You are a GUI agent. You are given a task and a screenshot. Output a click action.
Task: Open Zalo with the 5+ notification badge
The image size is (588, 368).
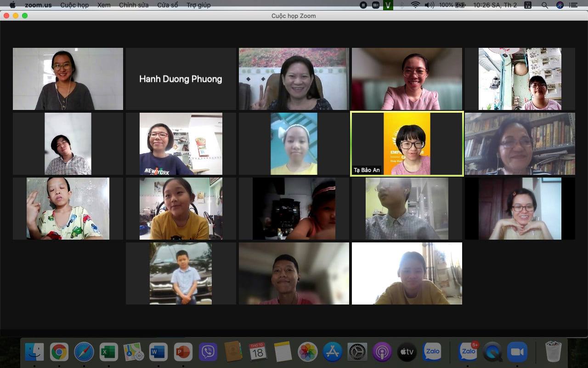[468, 352]
